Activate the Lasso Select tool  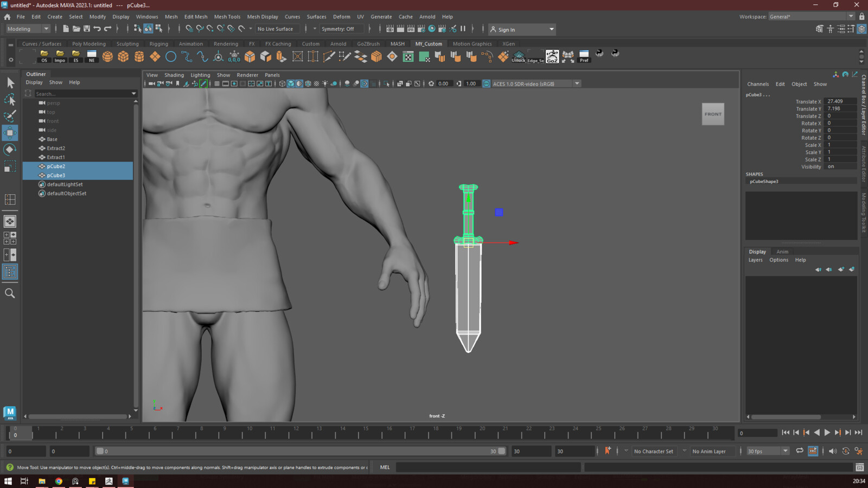point(10,100)
